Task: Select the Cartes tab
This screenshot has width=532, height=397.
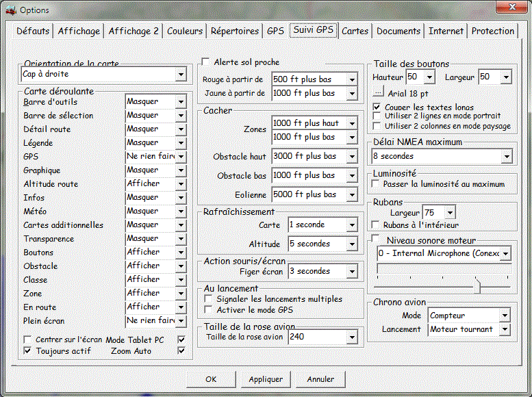Action: tap(355, 31)
